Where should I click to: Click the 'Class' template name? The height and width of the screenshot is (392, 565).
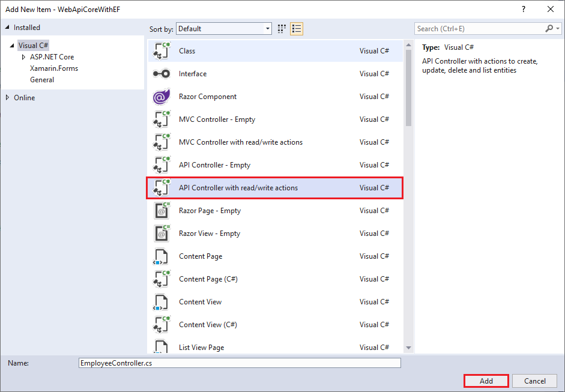tap(187, 51)
